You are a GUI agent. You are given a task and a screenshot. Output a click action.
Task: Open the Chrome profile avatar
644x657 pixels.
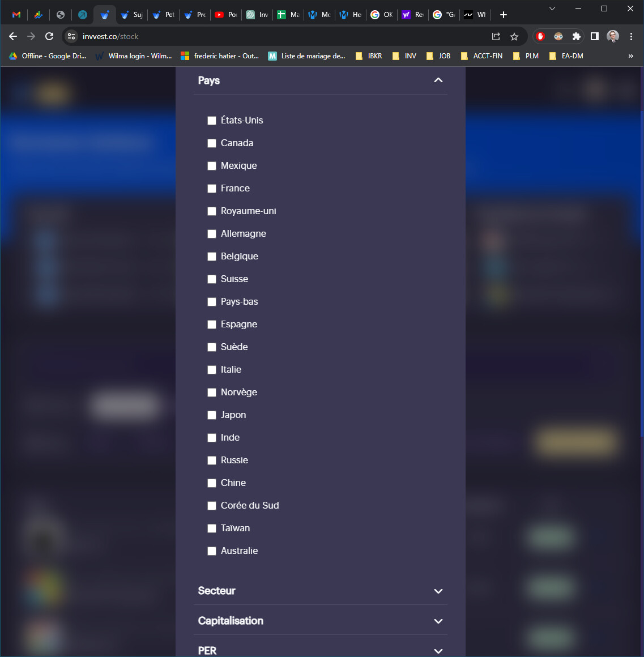tap(613, 36)
